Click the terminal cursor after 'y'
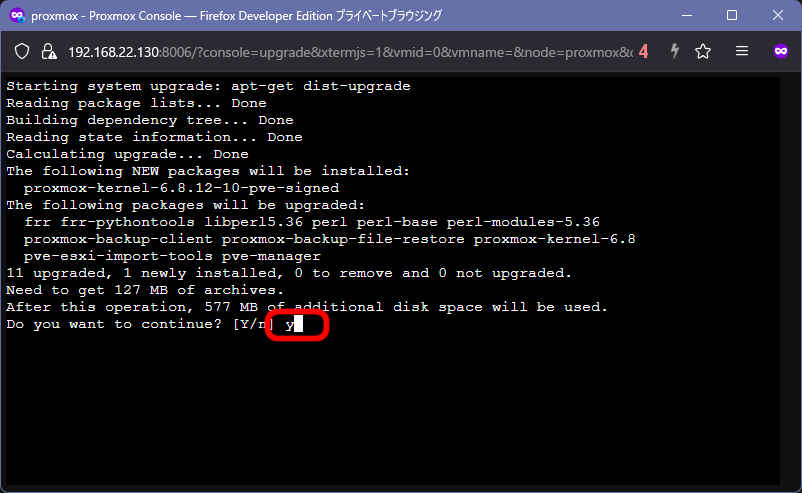 pyautogui.click(x=298, y=324)
